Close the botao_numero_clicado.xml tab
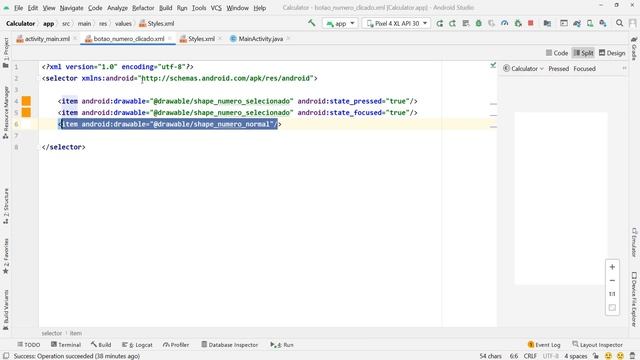The height and width of the screenshot is (360, 640). tap(169, 39)
